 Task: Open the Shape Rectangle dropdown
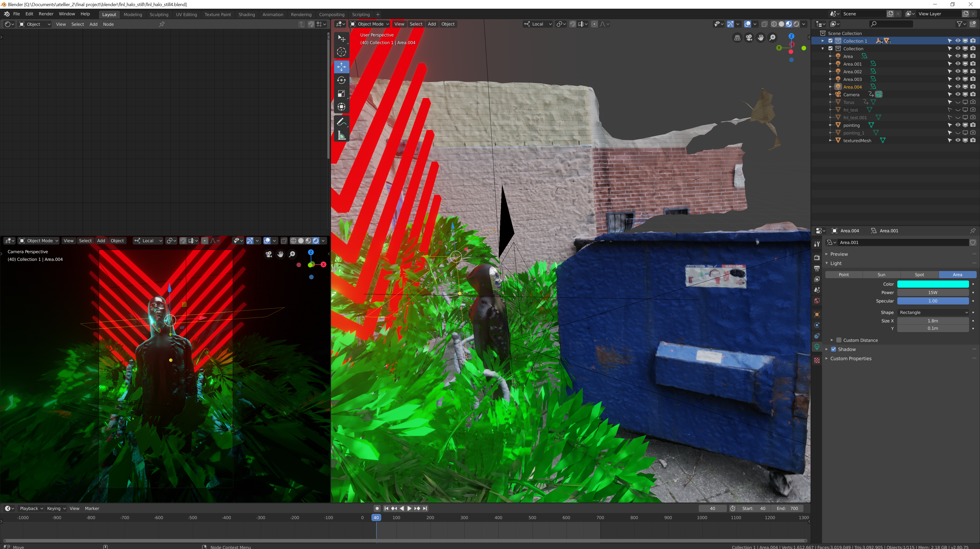point(933,312)
